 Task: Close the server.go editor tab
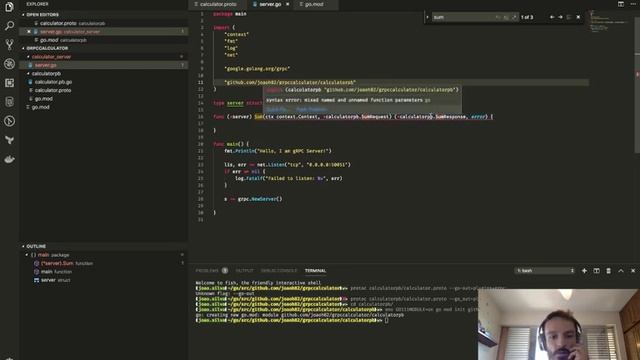pyautogui.click(x=287, y=4)
